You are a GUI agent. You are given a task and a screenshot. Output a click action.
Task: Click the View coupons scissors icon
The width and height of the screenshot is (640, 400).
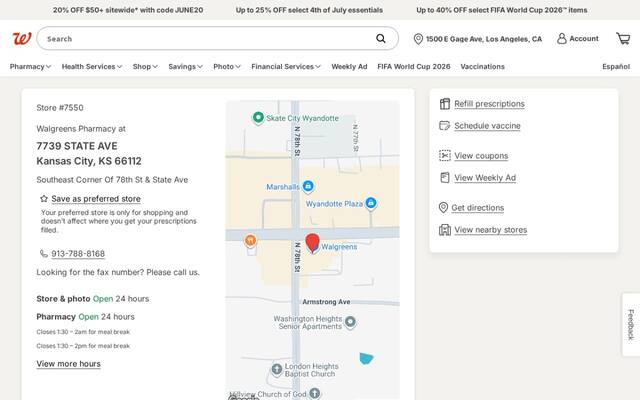tap(445, 156)
